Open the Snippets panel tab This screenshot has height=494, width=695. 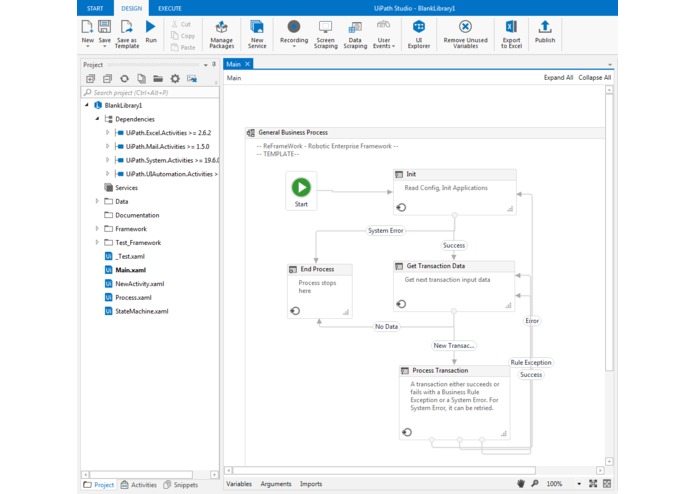pos(180,485)
